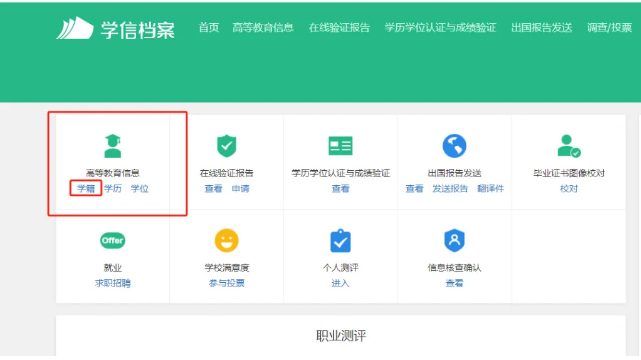Click the 学历 link
This screenshot has width=641, height=360.
point(112,188)
